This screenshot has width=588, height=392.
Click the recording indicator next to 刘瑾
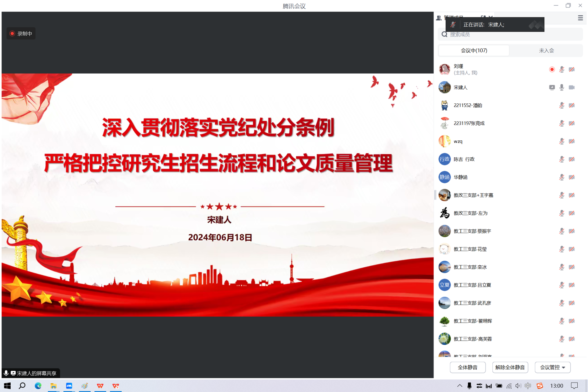552,69
